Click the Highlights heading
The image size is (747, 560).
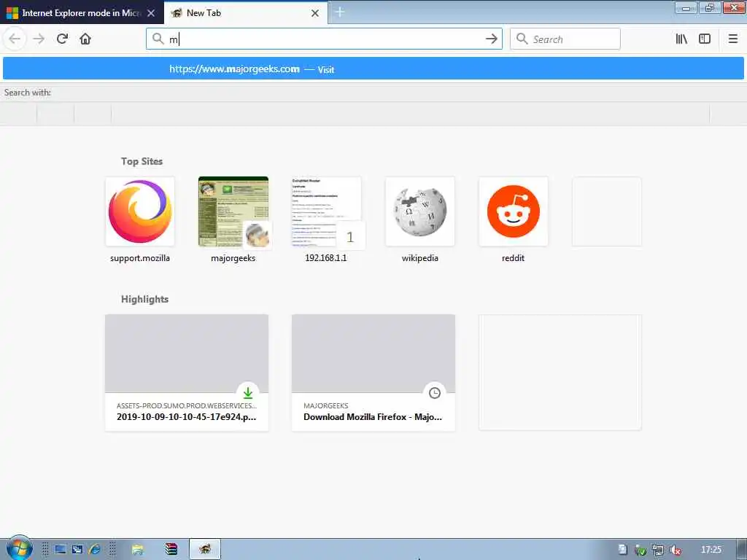tap(144, 299)
